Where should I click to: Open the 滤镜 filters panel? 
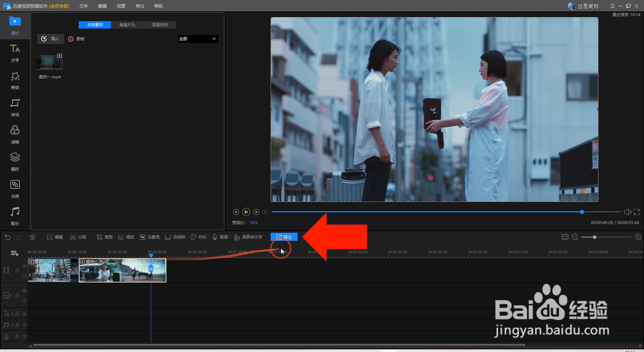pos(15,135)
